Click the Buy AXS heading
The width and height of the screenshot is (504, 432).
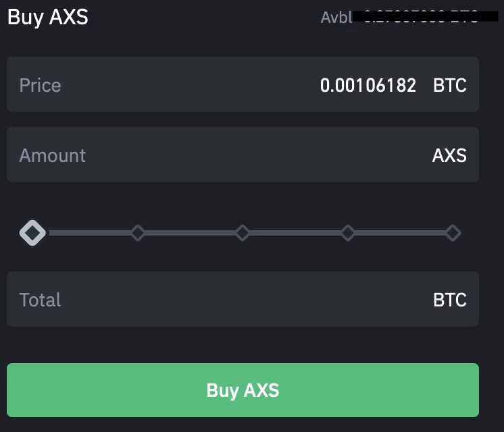click(x=48, y=17)
